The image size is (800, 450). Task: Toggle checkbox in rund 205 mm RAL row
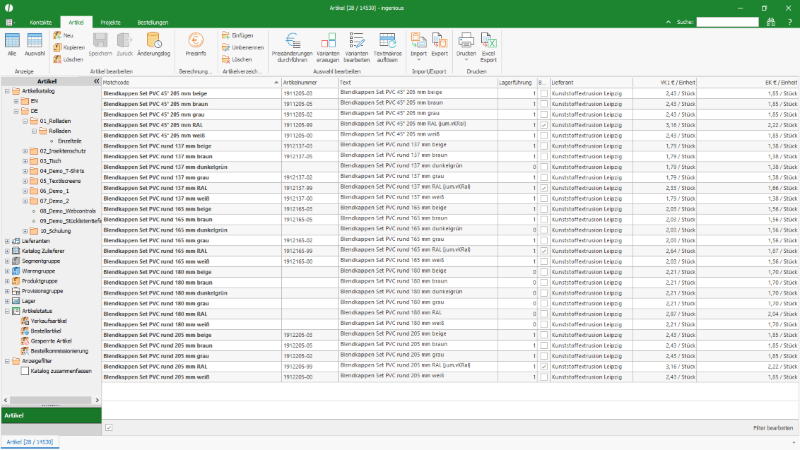pyautogui.click(x=544, y=366)
